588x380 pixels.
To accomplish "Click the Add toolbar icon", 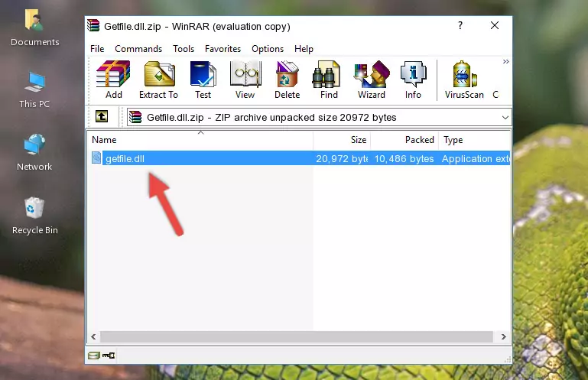I will click(x=113, y=80).
